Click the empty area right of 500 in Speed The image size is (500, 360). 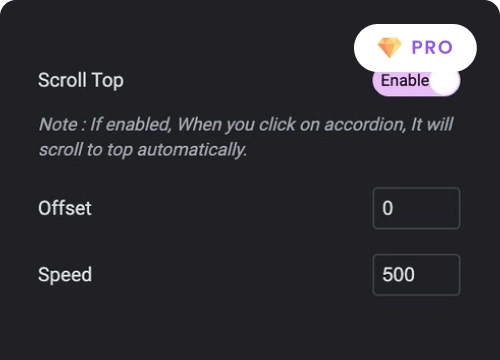437,275
